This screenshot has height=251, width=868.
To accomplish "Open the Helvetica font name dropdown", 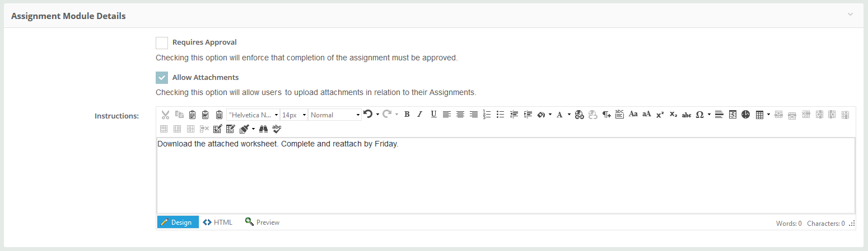I will [x=253, y=115].
